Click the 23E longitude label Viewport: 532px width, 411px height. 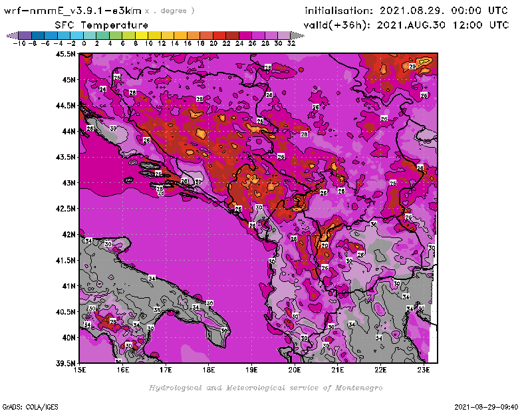(x=424, y=370)
